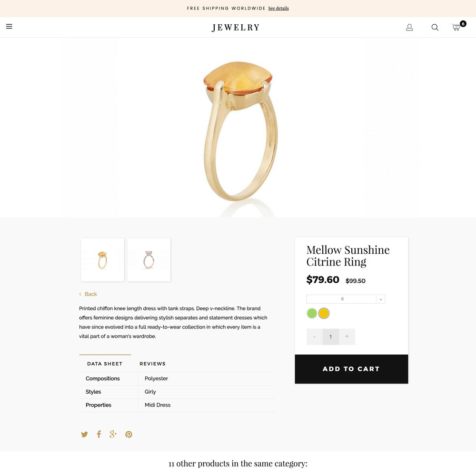Select the yellow color swatch

[324, 313]
